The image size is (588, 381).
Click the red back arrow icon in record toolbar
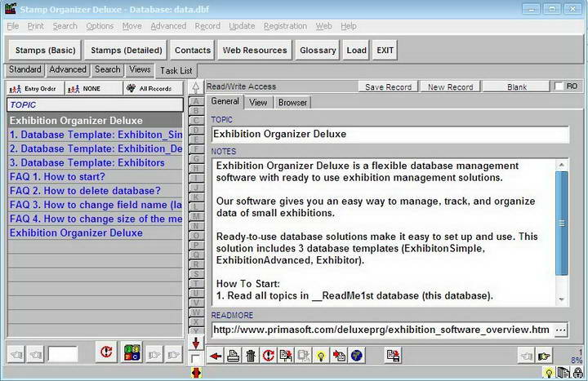pyautogui.click(x=216, y=356)
